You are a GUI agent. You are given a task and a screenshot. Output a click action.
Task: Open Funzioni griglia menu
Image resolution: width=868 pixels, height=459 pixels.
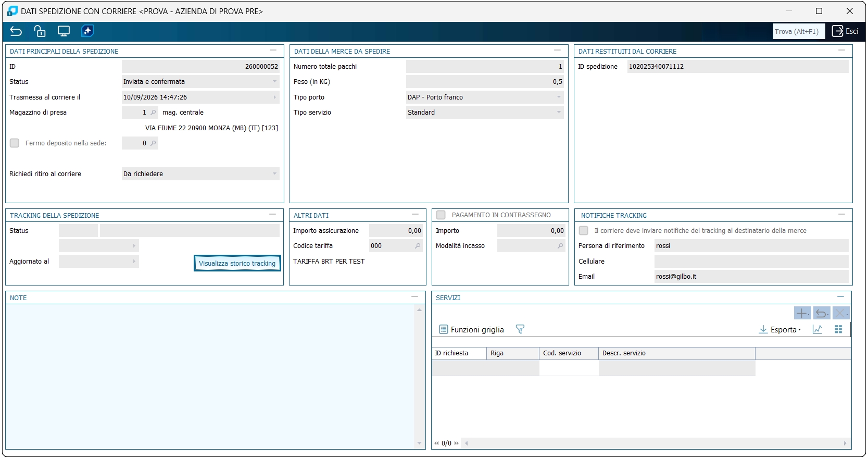472,330
